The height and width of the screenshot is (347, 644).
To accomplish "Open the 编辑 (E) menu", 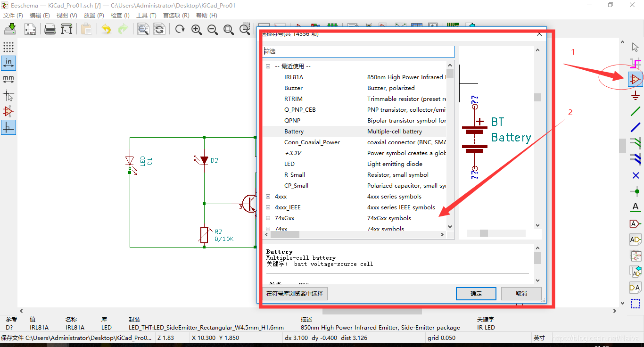I will click(40, 16).
